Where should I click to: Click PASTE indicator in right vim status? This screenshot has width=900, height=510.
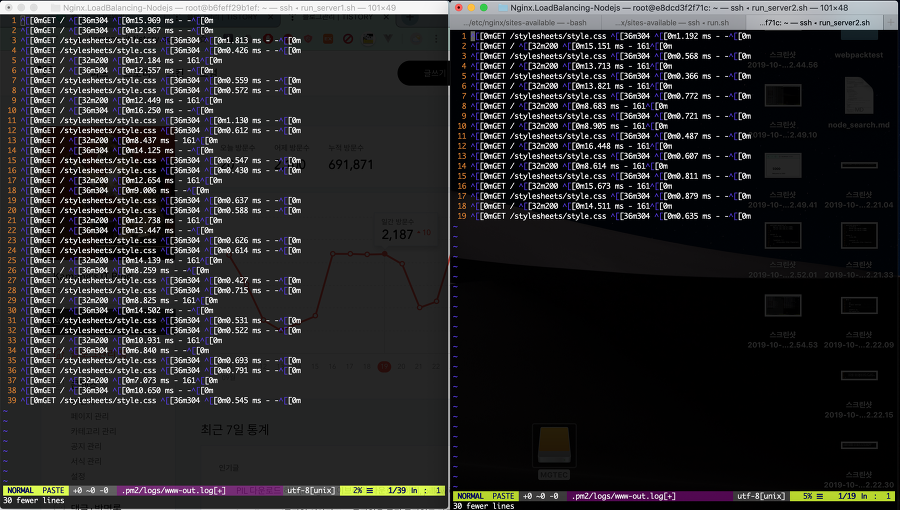click(x=503, y=496)
